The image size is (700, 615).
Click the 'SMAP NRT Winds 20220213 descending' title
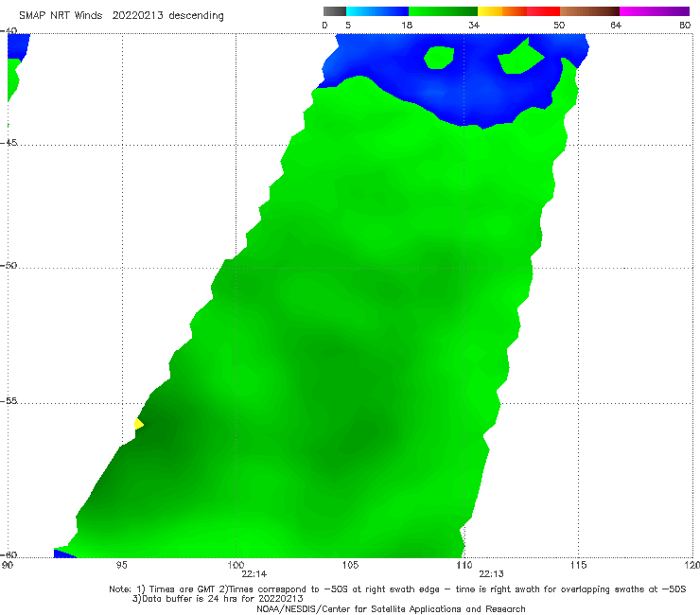tap(121, 16)
